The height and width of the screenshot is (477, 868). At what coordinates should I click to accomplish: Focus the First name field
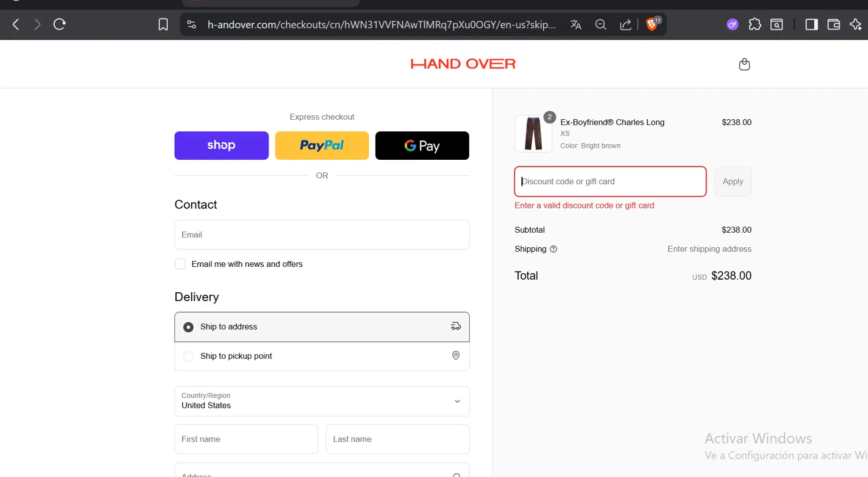click(246, 439)
